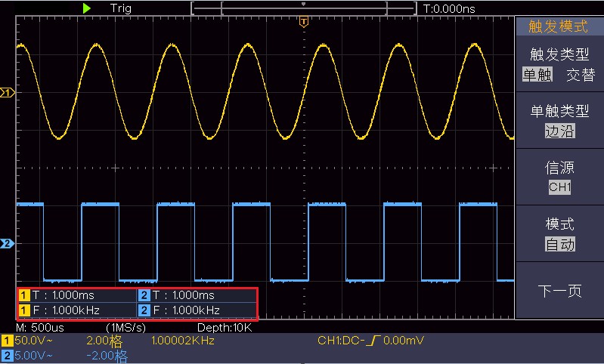Select the CH2 zero-level marker on left edge

click(x=7, y=244)
